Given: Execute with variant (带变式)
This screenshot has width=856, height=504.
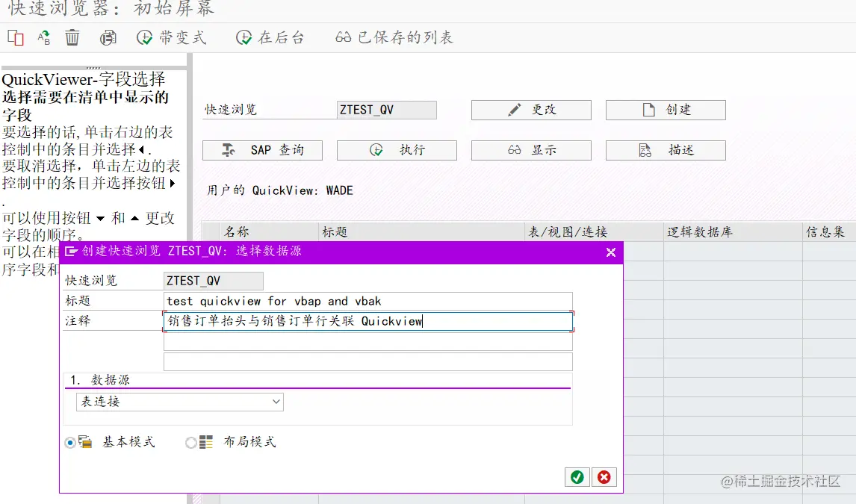Looking at the screenshot, I should pos(171,37).
